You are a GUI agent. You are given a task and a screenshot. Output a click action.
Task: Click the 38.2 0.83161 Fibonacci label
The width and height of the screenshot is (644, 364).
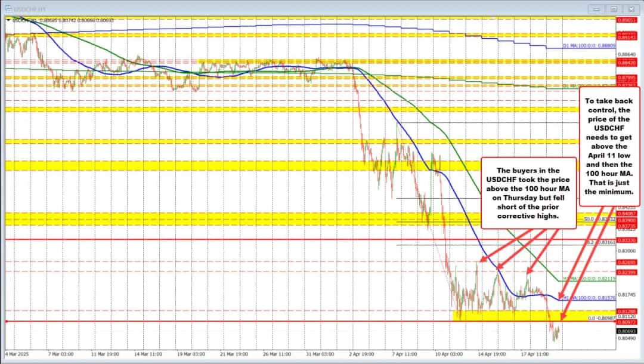pyautogui.click(x=600, y=242)
